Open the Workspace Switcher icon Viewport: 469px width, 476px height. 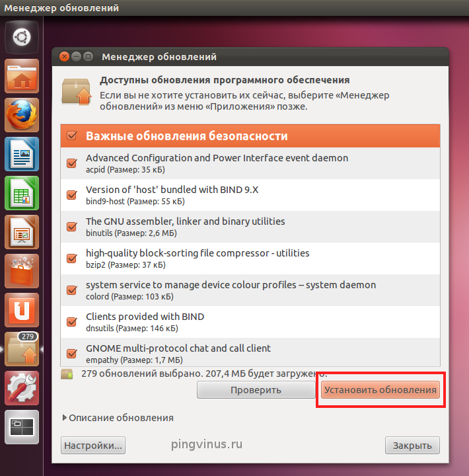(x=22, y=427)
